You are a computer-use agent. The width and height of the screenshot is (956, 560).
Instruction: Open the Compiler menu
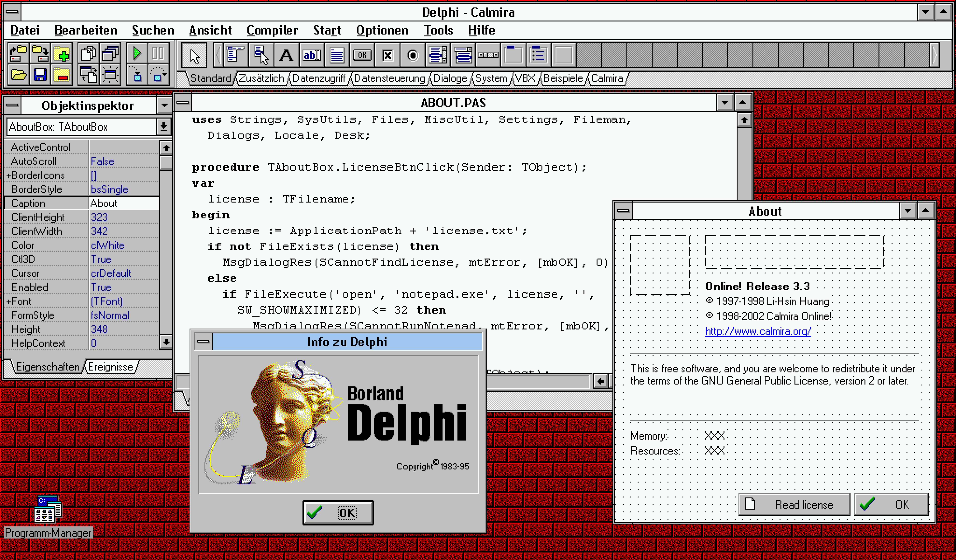pyautogui.click(x=272, y=30)
